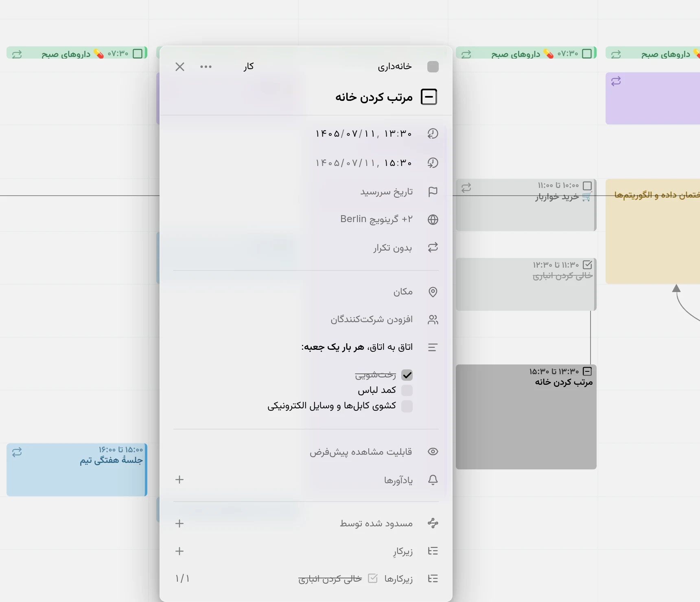Screen dimensions: 700x602
Task: Add a reminder with the plus button
Action: (x=179, y=480)
